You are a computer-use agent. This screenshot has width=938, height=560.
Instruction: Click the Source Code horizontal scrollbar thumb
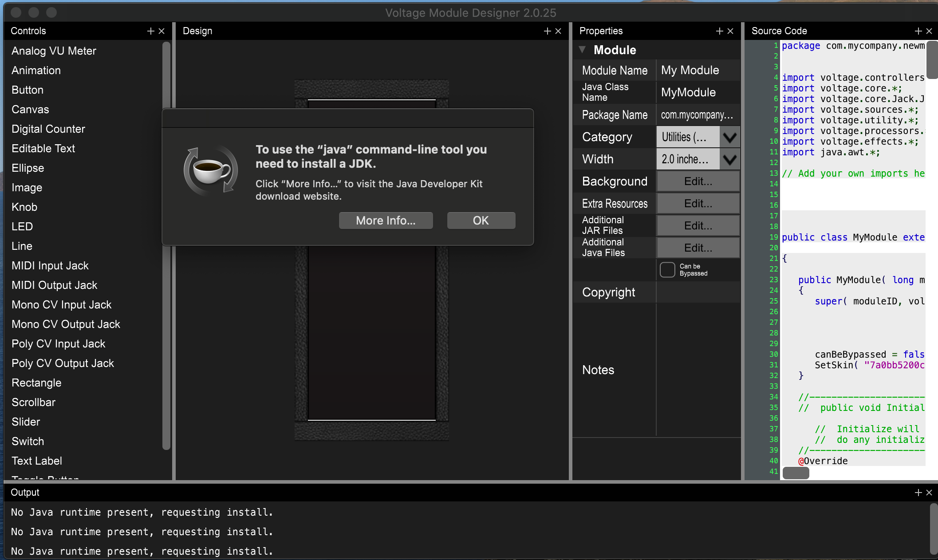point(796,473)
